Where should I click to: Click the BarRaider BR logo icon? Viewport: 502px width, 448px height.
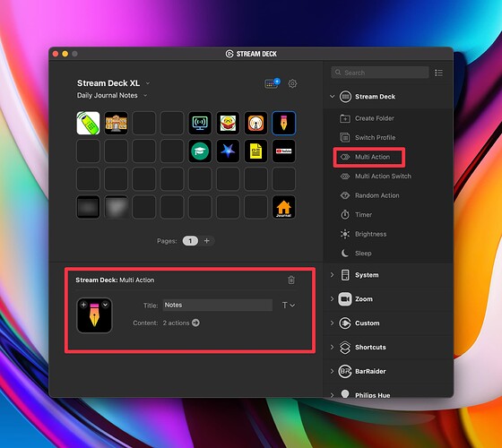pyautogui.click(x=345, y=371)
